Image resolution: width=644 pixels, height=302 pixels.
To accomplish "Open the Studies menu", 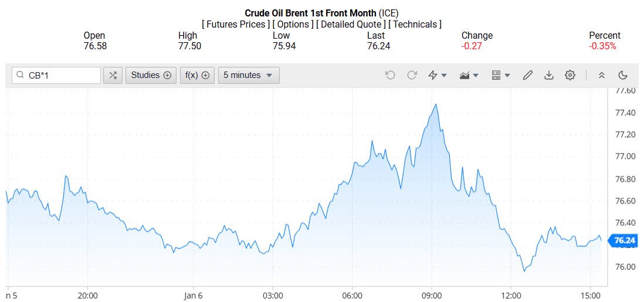I will click(151, 75).
